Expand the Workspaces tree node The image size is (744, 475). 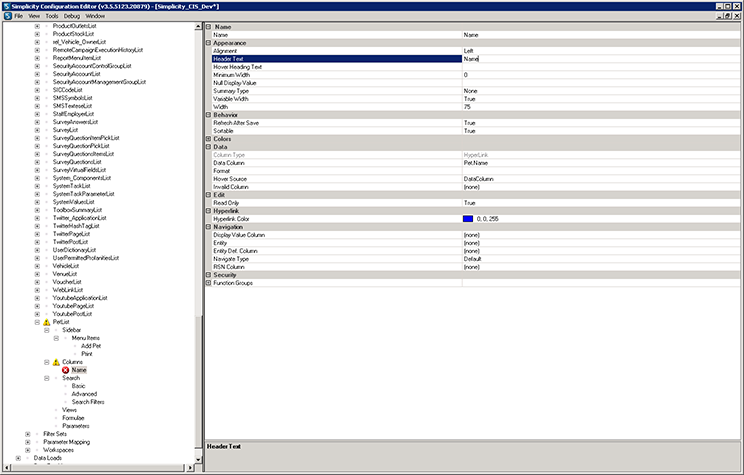click(x=28, y=450)
